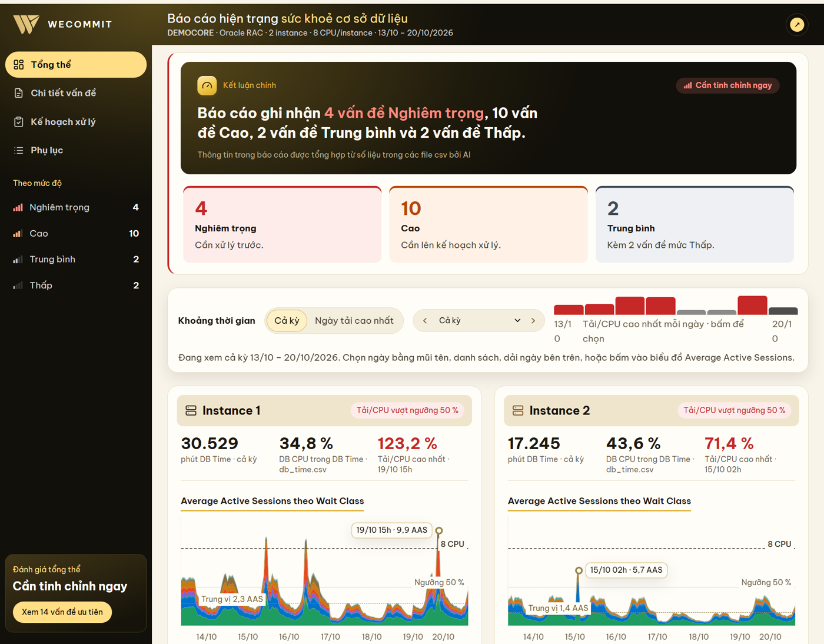824x644 pixels.
Task: Click the signal-bars icon beside Trung bình in sidebar
Action: (x=18, y=260)
